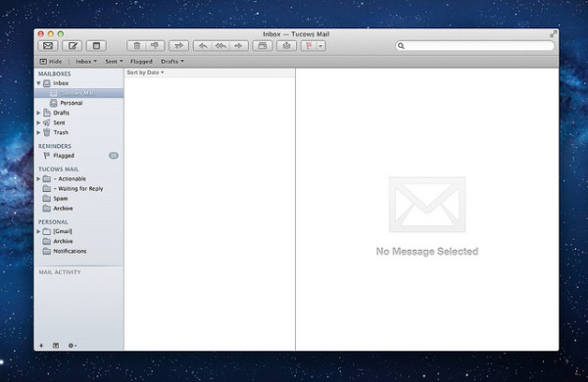Mark message as Junk with thumbs-down icon
The height and width of the screenshot is (382, 588).
[155, 46]
